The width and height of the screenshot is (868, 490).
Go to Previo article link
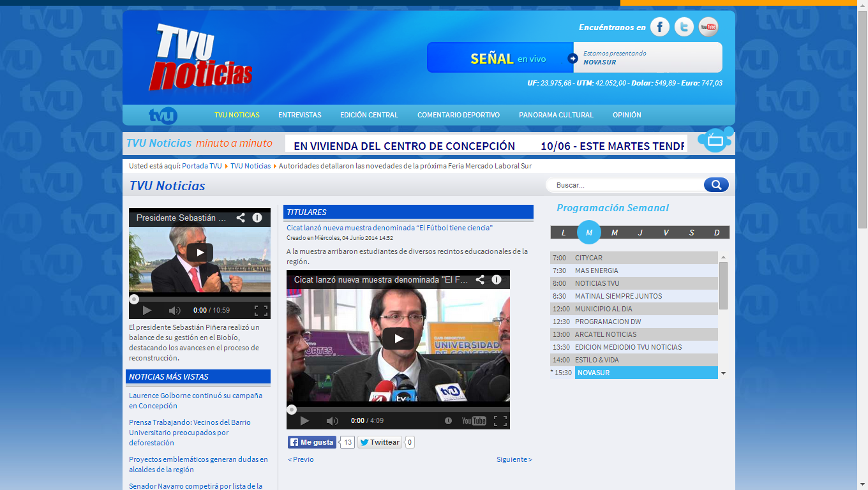(x=301, y=459)
